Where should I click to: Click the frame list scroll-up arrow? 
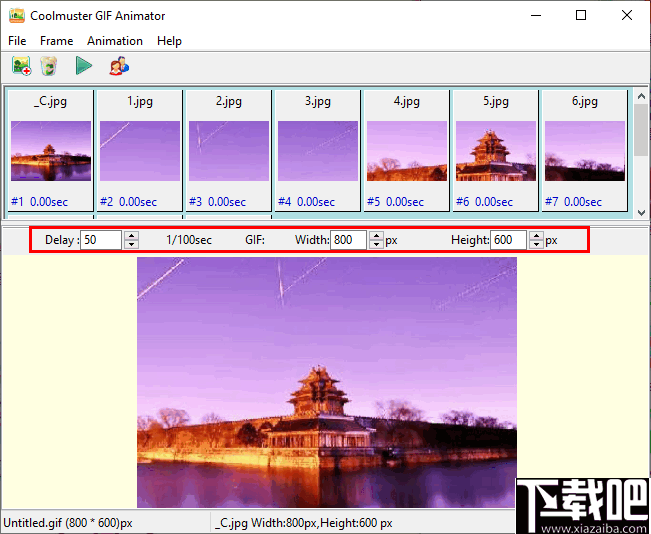(x=641, y=96)
